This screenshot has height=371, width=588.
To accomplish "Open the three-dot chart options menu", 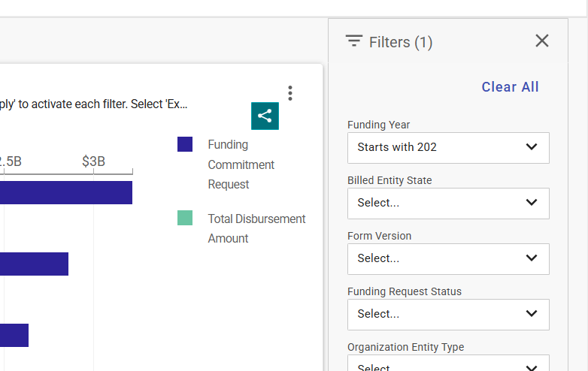I will (290, 93).
